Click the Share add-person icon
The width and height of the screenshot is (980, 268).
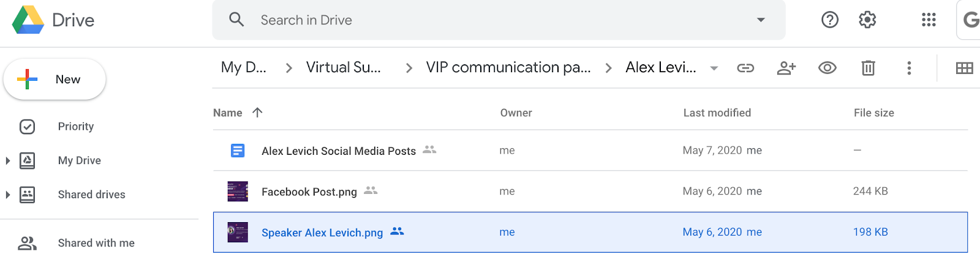[x=786, y=68]
